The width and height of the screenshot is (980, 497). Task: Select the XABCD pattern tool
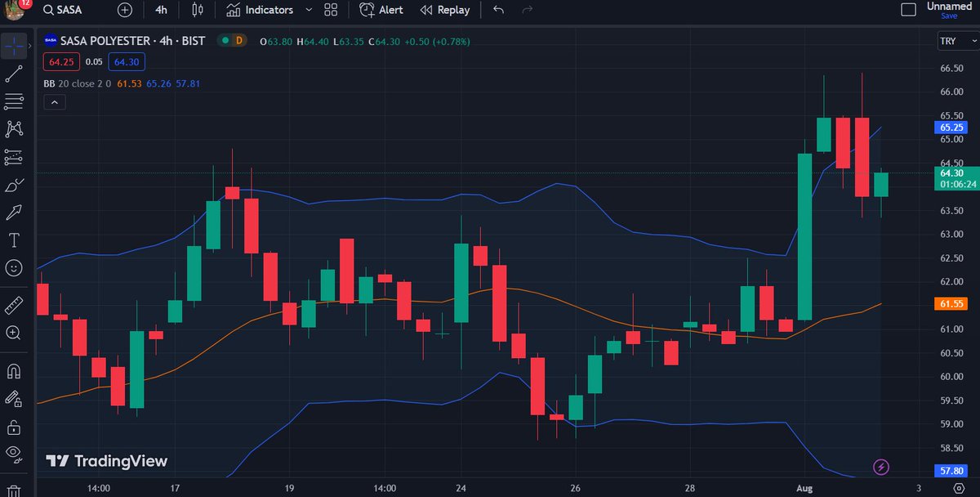pos(14,129)
